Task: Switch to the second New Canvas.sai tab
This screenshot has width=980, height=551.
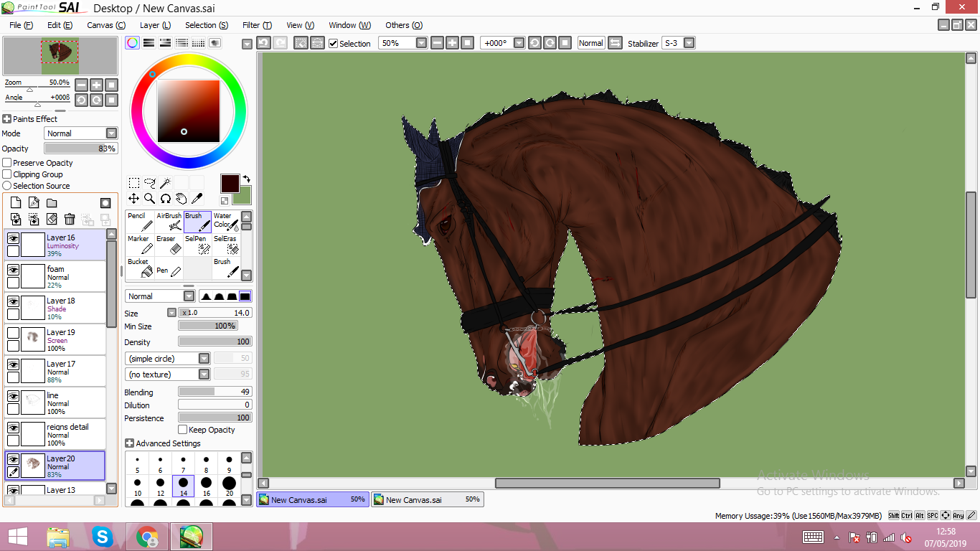Action: point(427,500)
